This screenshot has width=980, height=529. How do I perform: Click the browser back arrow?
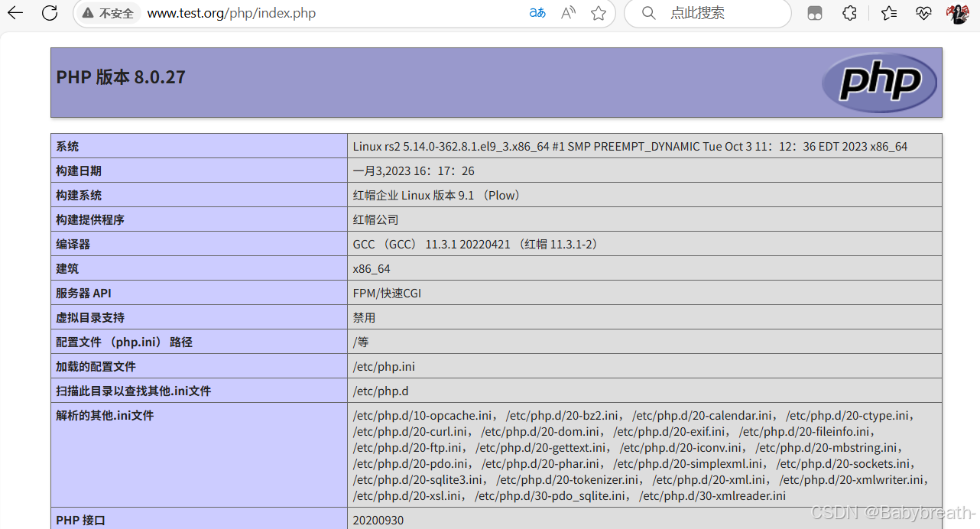(15, 13)
